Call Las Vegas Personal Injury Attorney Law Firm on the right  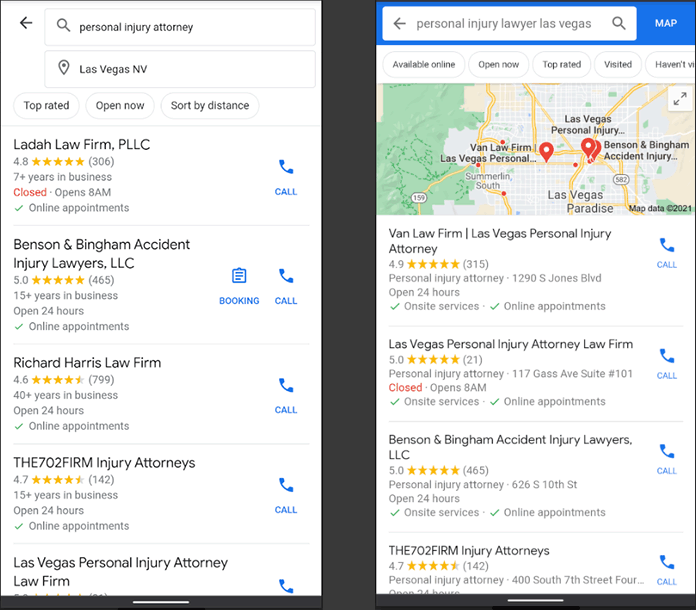[667, 364]
